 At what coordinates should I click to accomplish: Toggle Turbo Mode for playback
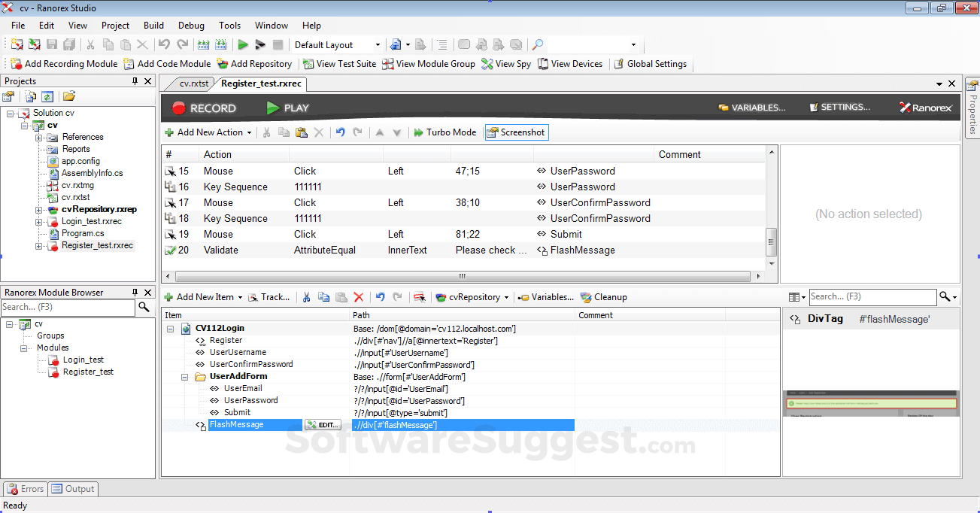coord(444,132)
